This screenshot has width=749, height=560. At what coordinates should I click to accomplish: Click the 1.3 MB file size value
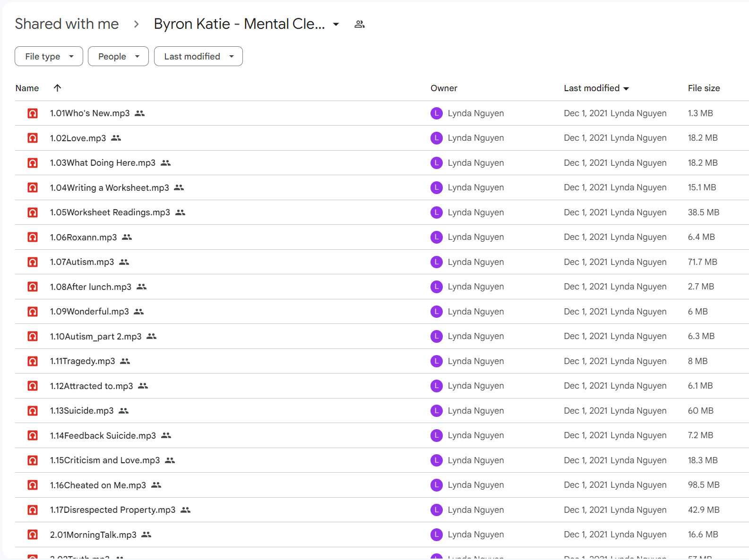[700, 113]
